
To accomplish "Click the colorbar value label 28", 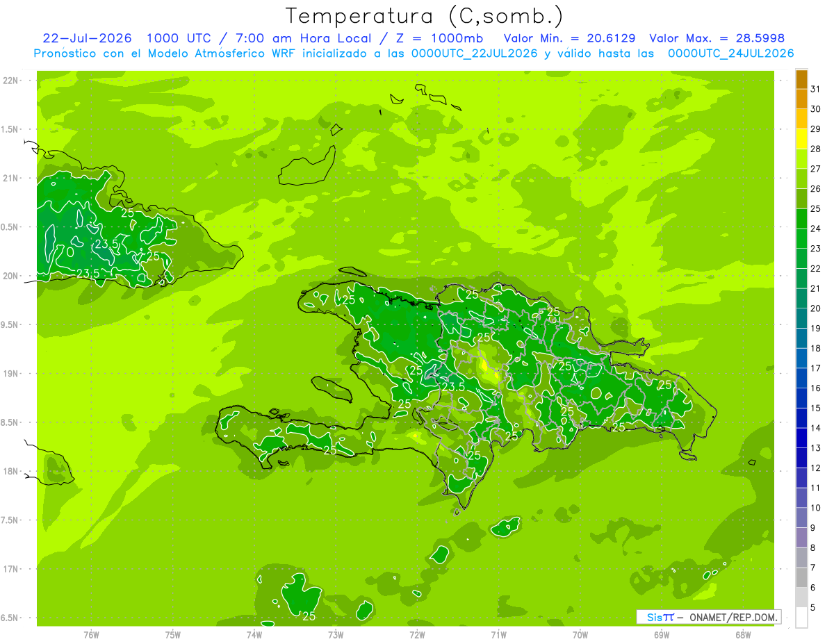I will (817, 149).
